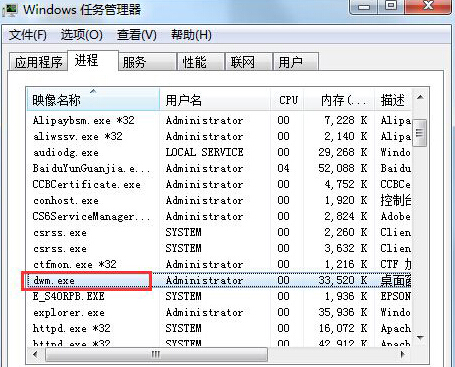
Task: Open the 帮助(H) menu
Action: click(x=191, y=35)
